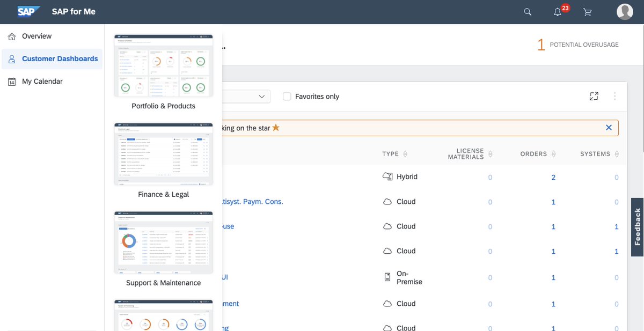Open the Finance & Legal dashboard thumbnail
The image size is (644, 331).
pos(164,155)
